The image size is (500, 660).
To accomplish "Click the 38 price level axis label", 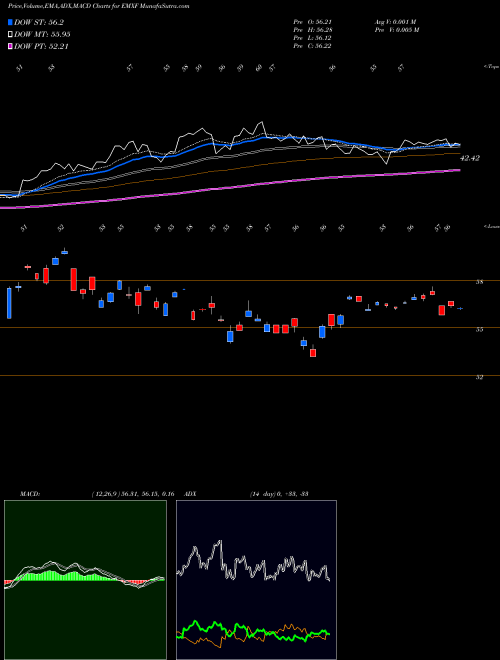I will [479, 282].
